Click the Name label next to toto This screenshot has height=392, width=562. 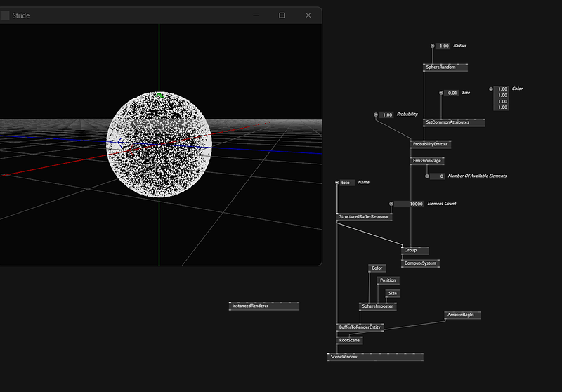point(363,183)
